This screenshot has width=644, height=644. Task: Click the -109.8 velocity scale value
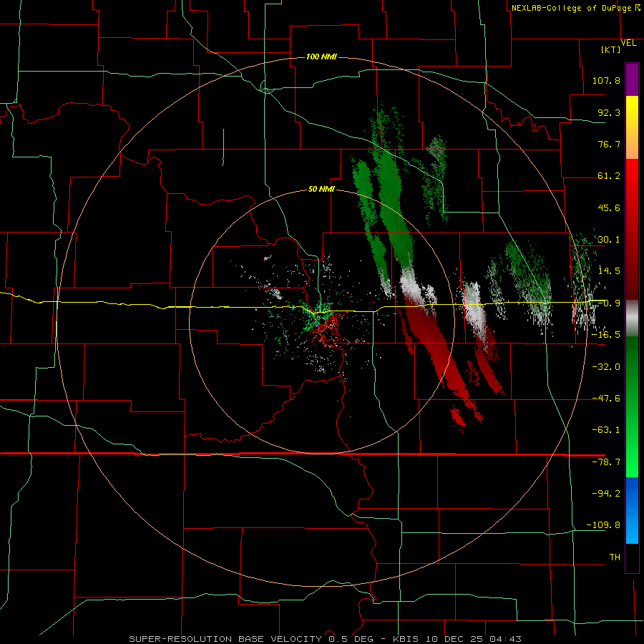[604, 525]
